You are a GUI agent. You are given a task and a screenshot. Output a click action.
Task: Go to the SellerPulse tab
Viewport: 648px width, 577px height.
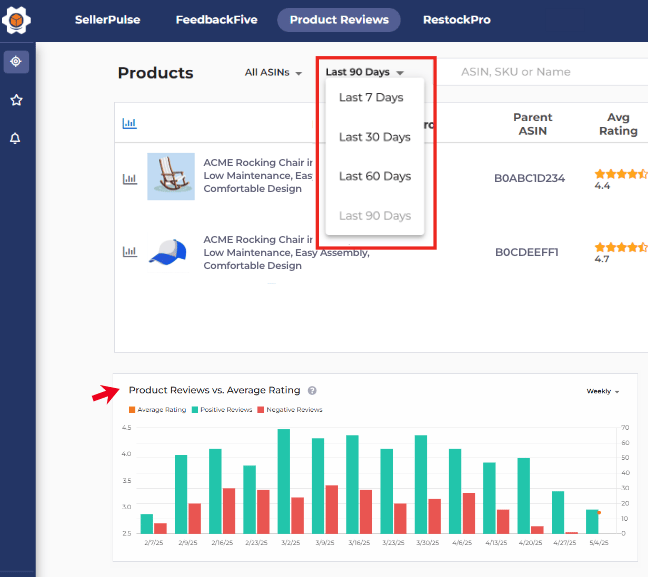click(107, 20)
